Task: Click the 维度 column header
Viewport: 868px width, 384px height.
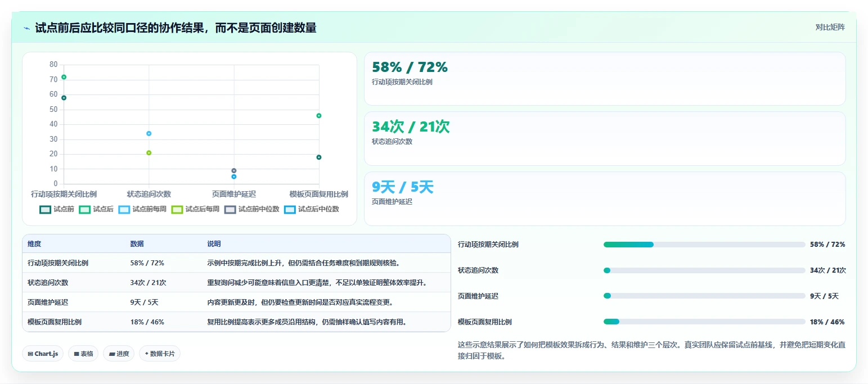Action: [x=34, y=244]
